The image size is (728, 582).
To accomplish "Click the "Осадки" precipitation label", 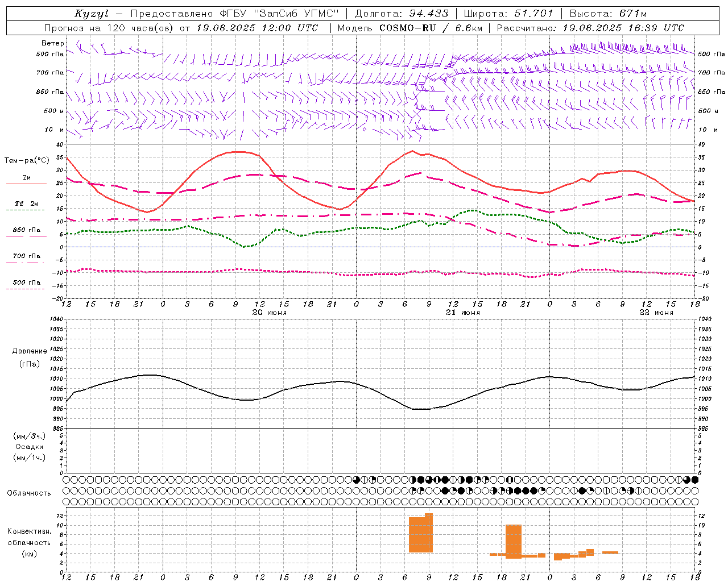I will point(30,447).
